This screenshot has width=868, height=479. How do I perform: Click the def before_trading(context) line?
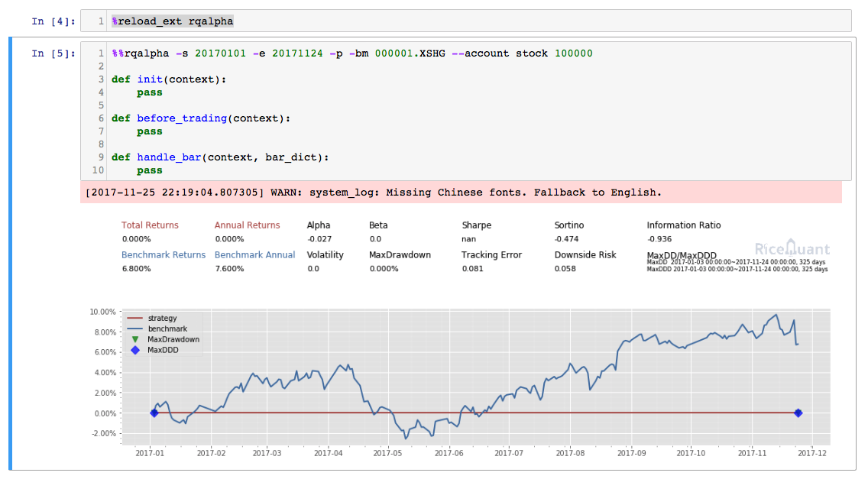click(201, 118)
